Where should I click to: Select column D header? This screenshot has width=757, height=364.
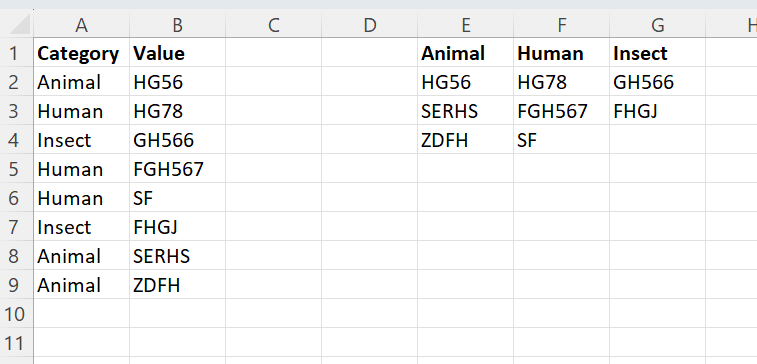tap(369, 25)
